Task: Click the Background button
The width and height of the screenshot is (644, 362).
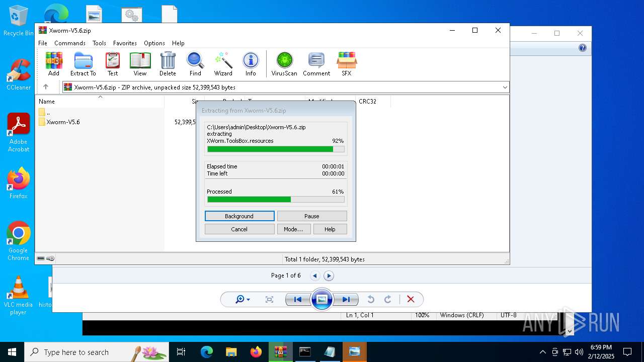Action: (x=239, y=216)
